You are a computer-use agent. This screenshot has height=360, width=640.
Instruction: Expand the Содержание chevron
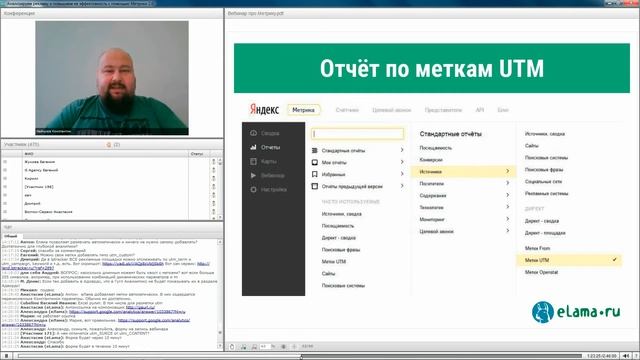(x=507, y=195)
